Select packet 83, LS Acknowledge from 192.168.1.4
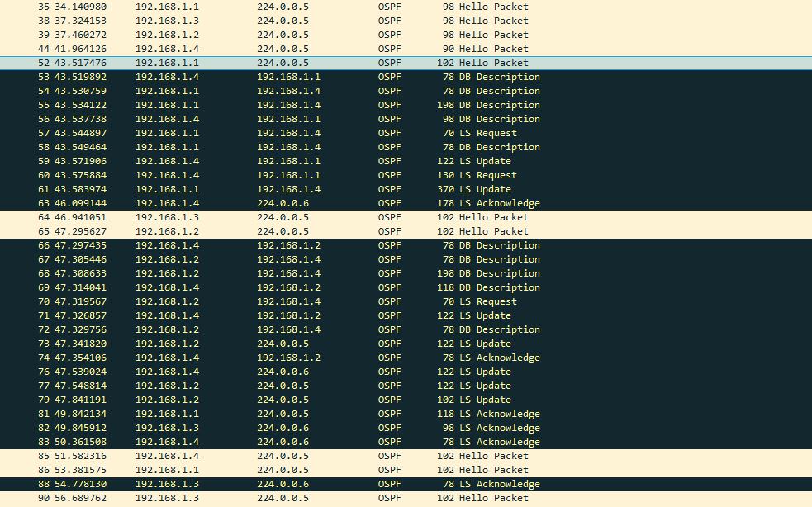The image size is (812, 507). 248,441
